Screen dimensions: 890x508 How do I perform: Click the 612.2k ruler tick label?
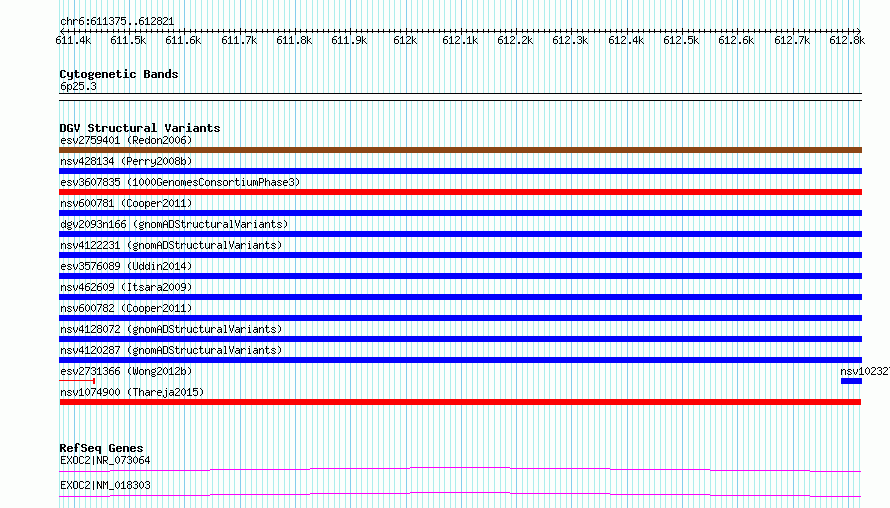click(x=515, y=40)
